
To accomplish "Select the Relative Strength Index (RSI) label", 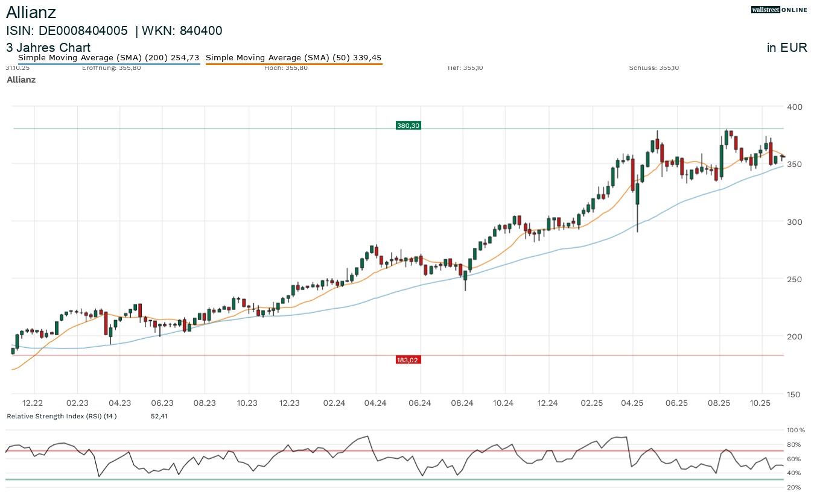I will (61, 416).
